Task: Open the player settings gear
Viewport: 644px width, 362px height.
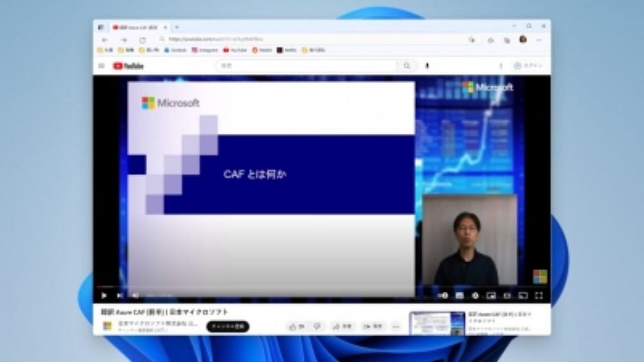Action: point(475,296)
